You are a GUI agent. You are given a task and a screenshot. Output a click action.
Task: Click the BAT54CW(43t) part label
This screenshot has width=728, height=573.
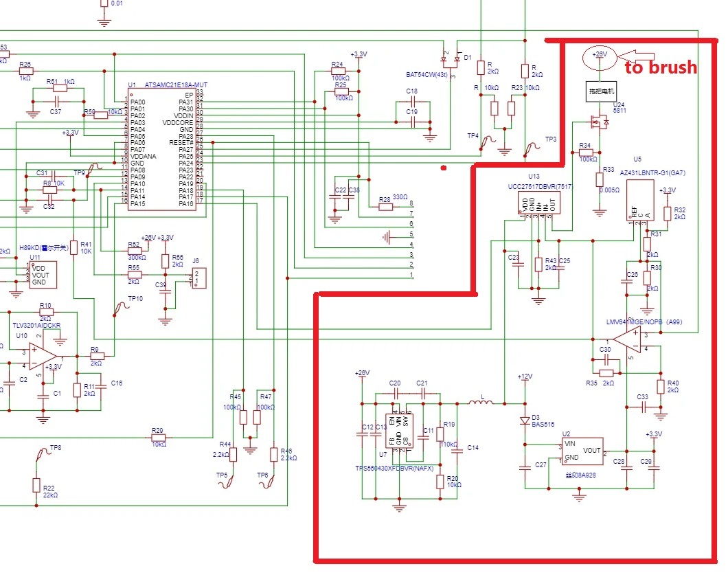click(x=426, y=74)
